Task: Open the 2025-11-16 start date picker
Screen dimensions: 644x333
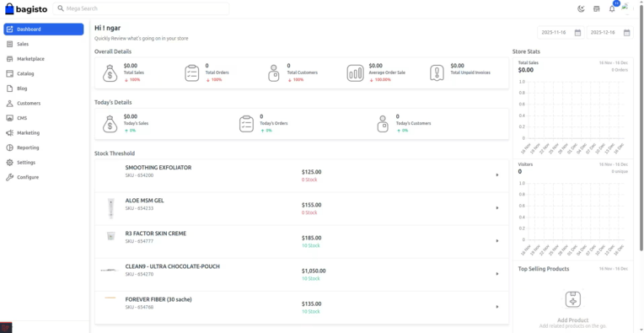Action: (x=561, y=32)
